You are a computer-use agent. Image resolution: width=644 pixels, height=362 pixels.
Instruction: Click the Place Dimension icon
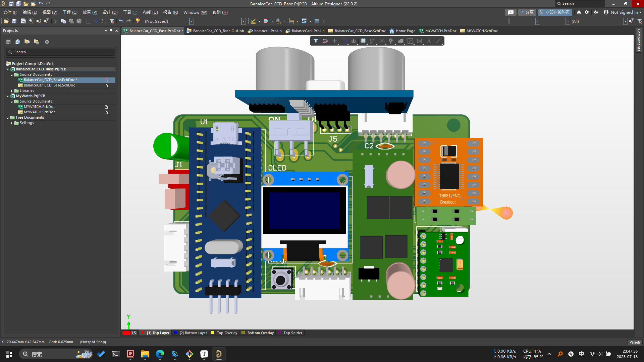click(420, 41)
